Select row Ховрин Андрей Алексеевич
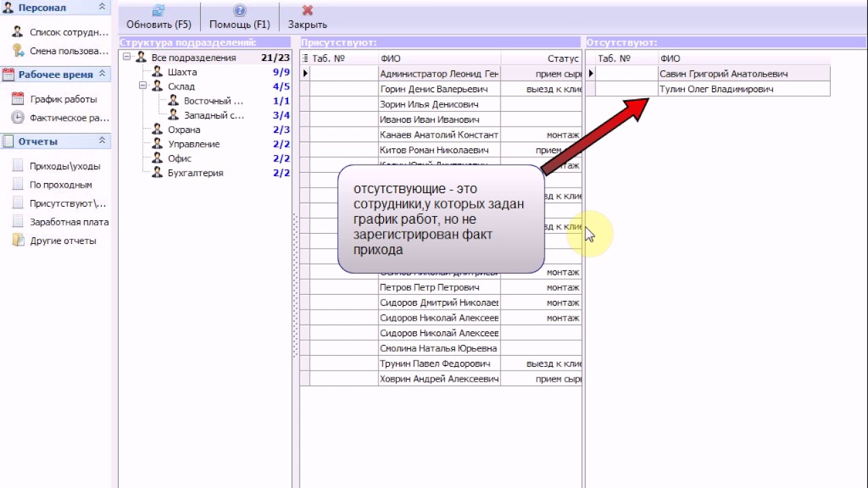 point(441,379)
